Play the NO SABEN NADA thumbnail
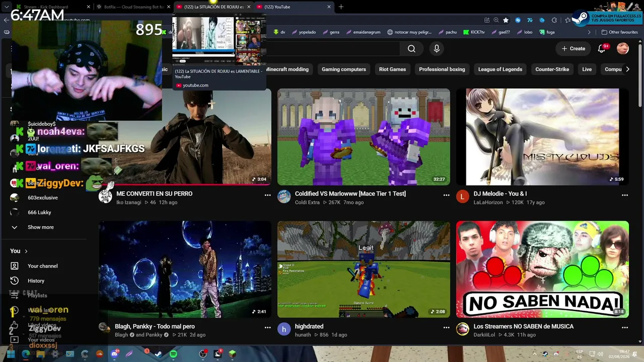 (542, 269)
